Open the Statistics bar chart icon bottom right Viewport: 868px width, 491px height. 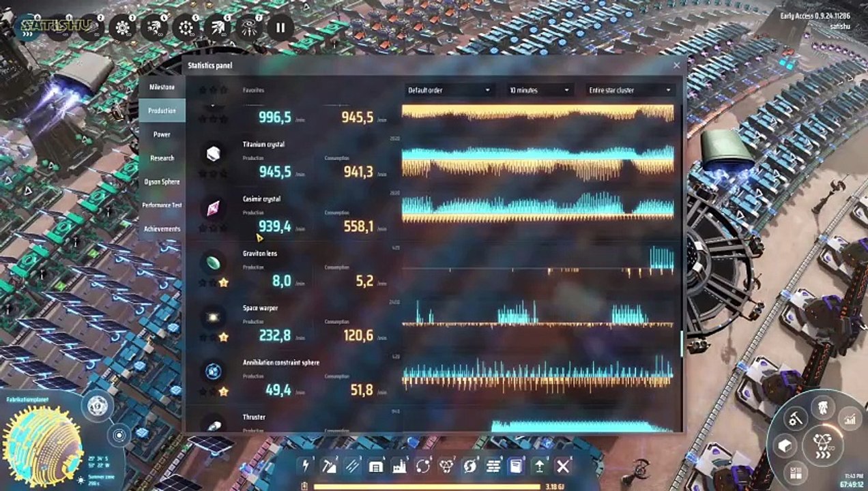(x=850, y=417)
